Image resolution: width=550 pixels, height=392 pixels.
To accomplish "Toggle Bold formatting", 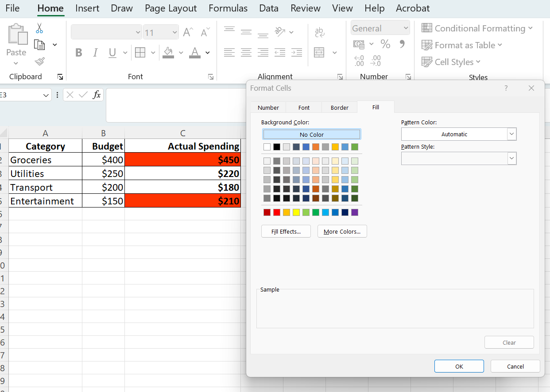I will point(79,53).
